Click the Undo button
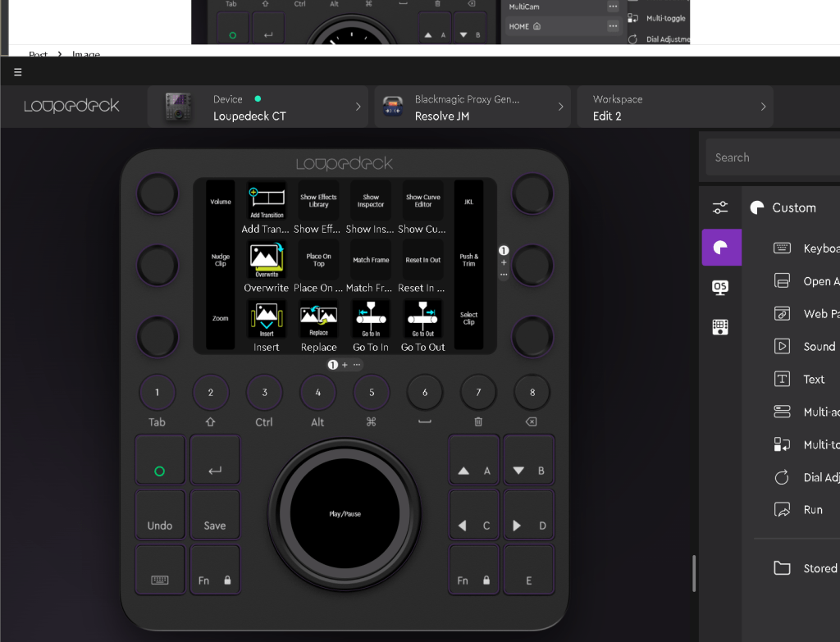This screenshot has width=840, height=642. point(160,515)
